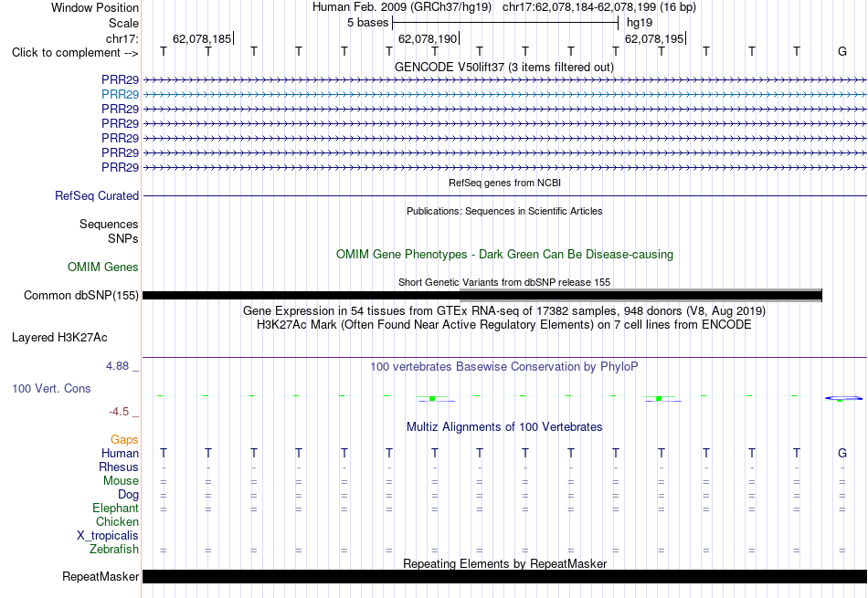Click the RefSeq genes from NCBI title
Image resolution: width=868 pixels, height=598 pixels.
505,183
